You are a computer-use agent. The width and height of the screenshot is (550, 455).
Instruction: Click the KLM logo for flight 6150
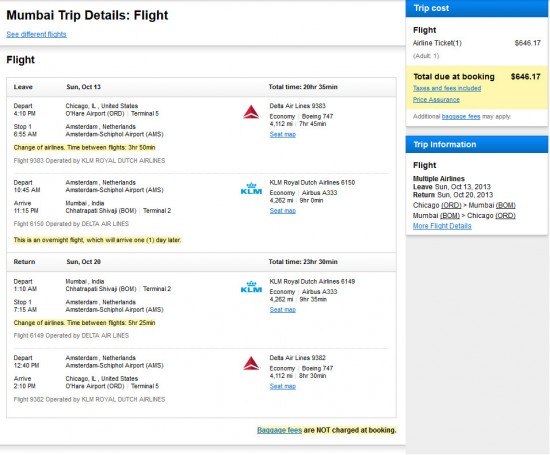[x=251, y=188]
